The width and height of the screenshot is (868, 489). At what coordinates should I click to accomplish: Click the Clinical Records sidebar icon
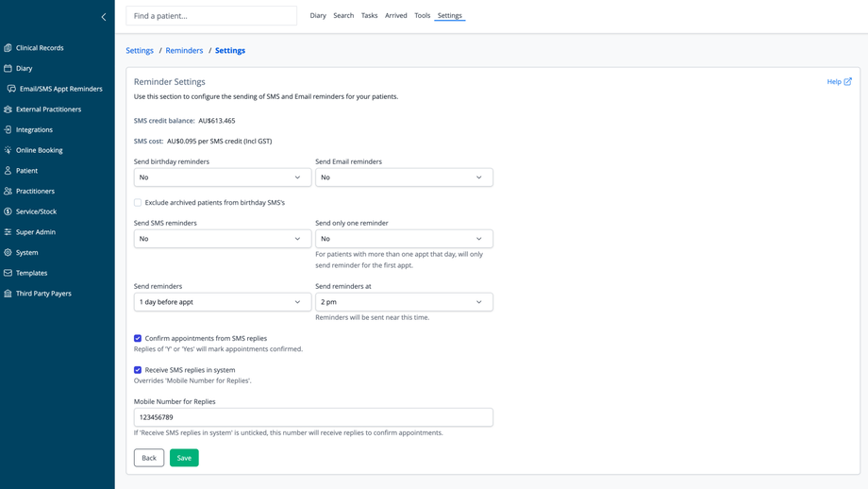click(x=8, y=47)
